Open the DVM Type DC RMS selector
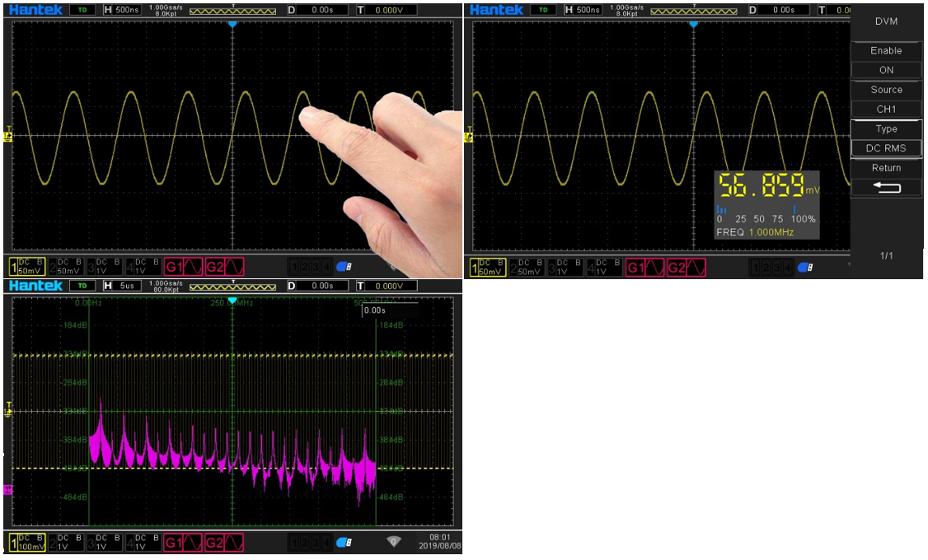The width and height of the screenshot is (928, 560). coord(886,148)
